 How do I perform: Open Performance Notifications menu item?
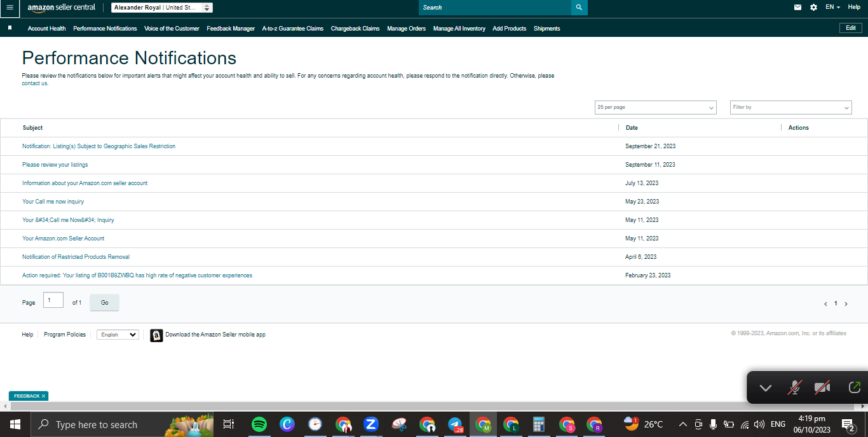click(x=105, y=29)
